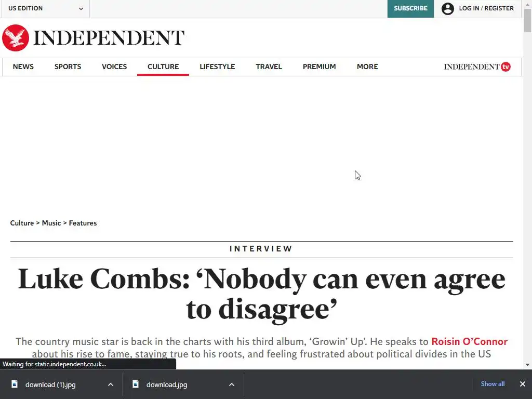Click the INDEPENDENT wordmark logo

(x=109, y=37)
